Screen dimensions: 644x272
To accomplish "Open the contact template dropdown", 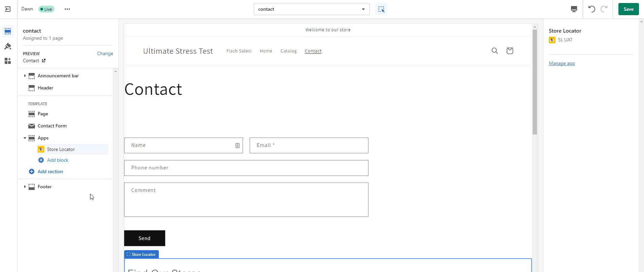I will [311, 9].
